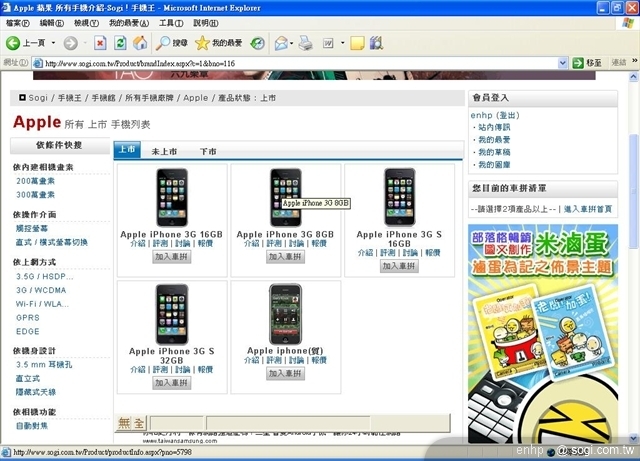Open the address bar dropdown arrow
The height and width of the screenshot is (461, 640).
(562, 63)
